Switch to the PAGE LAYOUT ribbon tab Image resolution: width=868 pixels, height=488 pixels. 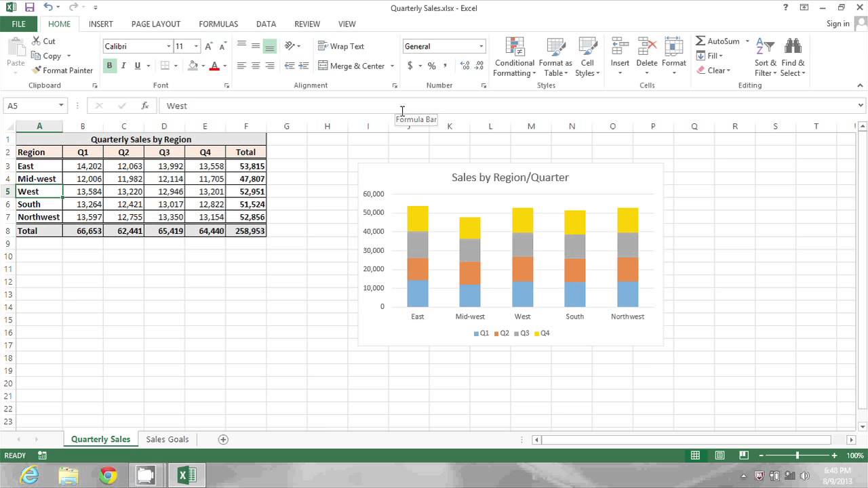(156, 24)
